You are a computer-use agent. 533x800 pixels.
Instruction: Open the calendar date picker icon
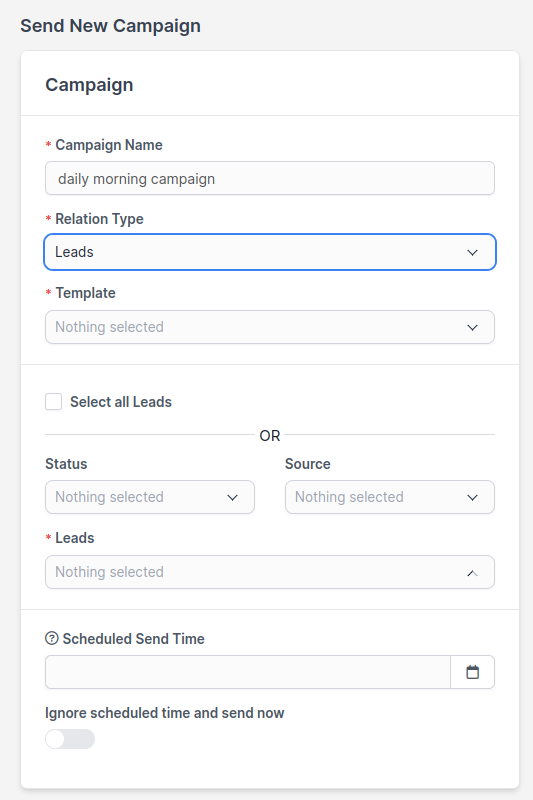(472, 672)
